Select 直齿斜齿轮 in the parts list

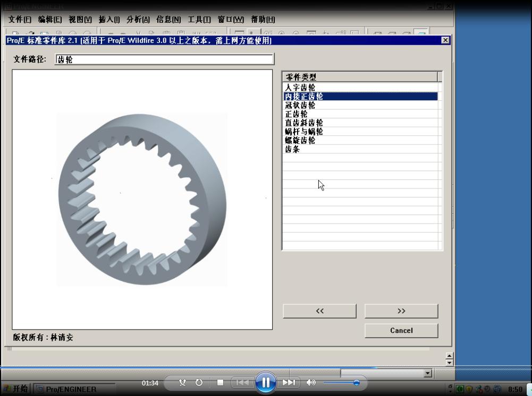click(360, 123)
